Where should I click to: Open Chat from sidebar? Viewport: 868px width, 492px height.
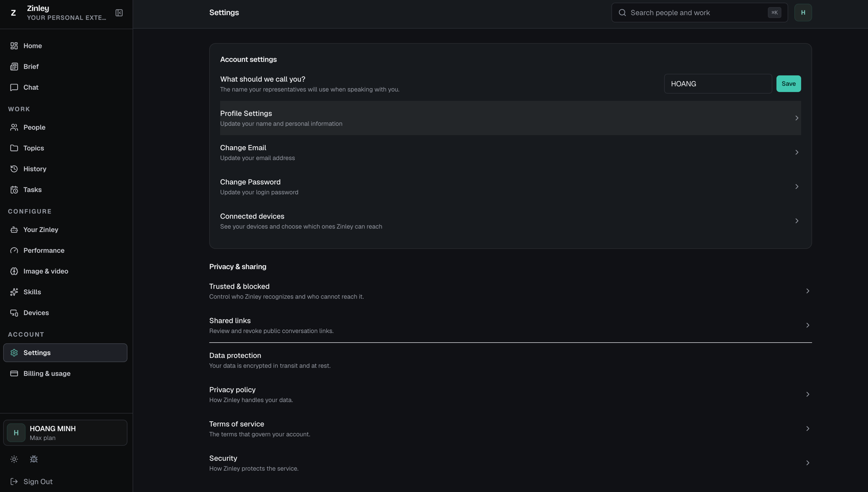65,87
